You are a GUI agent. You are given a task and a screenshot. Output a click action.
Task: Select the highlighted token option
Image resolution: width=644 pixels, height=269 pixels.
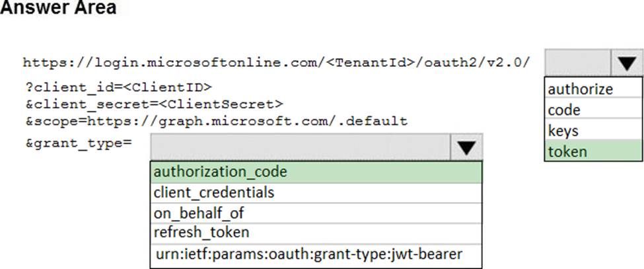tap(594, 151)
